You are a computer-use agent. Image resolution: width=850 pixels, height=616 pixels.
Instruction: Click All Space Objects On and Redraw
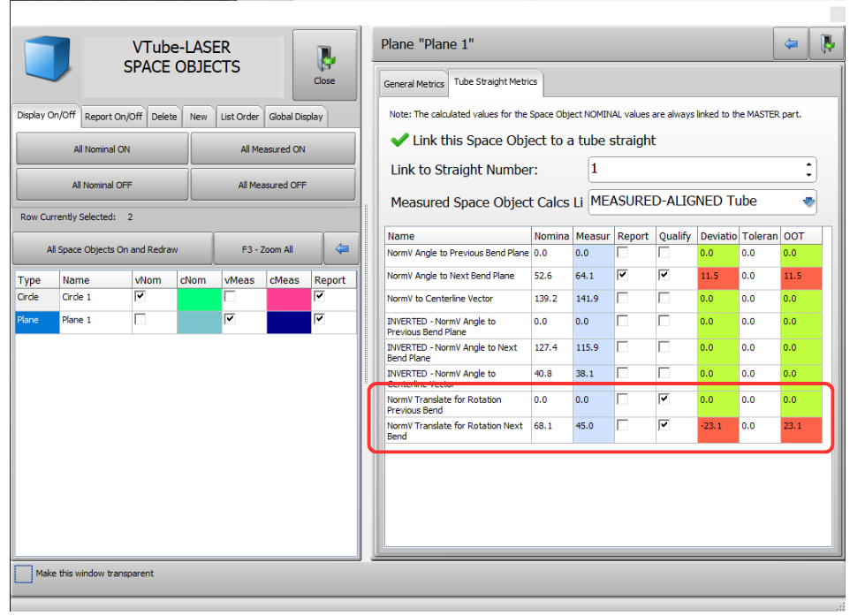[x=113, y=249]
